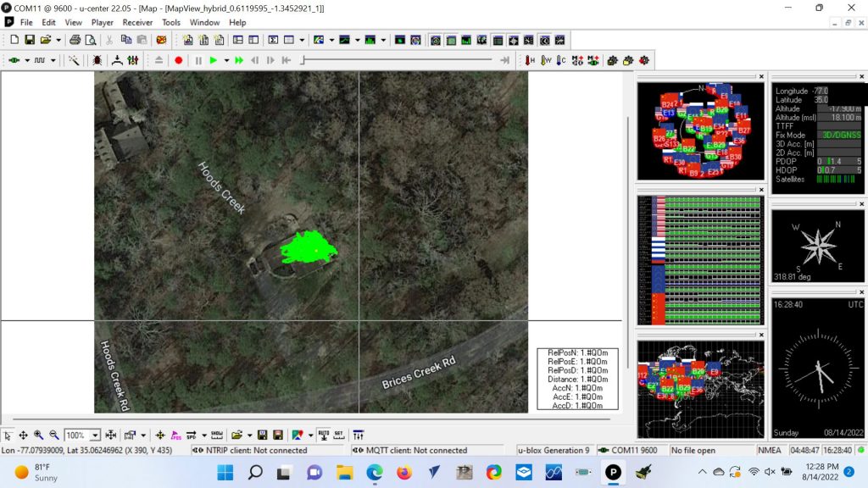Toggle the pan/move crosshair tool
Image resolution: width=868 pixels, height=488 pixels.
click(x=24, y=435)
